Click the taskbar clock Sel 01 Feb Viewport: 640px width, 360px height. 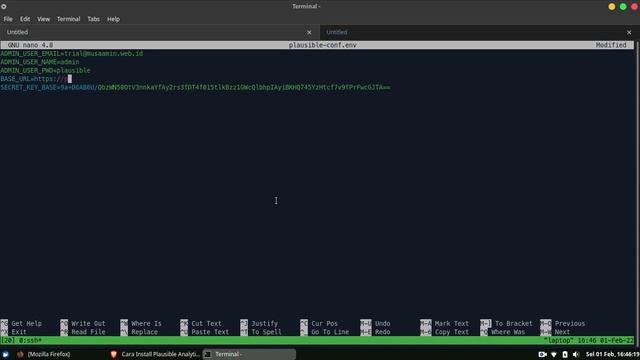tap(612, 354)
